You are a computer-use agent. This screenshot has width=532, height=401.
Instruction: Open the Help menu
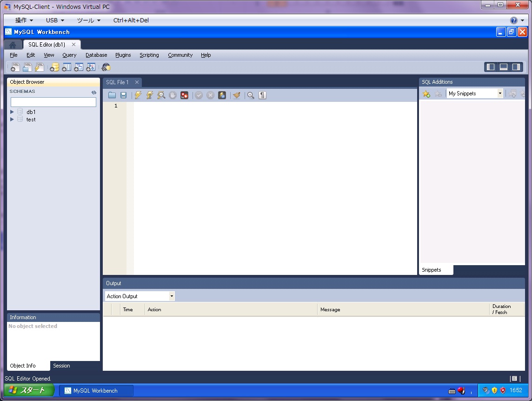(206, 55)
